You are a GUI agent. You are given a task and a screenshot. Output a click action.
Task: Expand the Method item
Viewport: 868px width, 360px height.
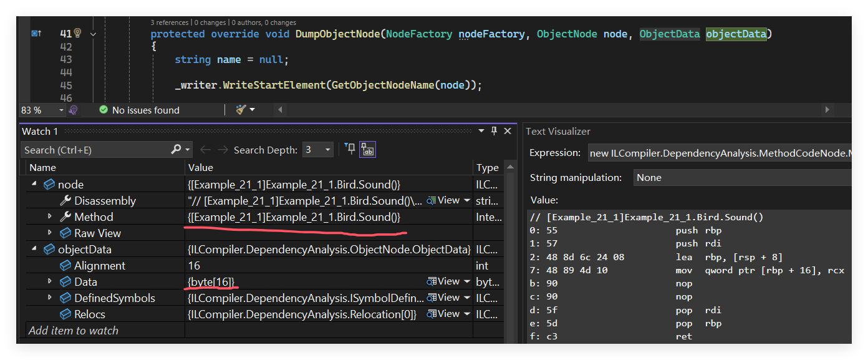50,216
